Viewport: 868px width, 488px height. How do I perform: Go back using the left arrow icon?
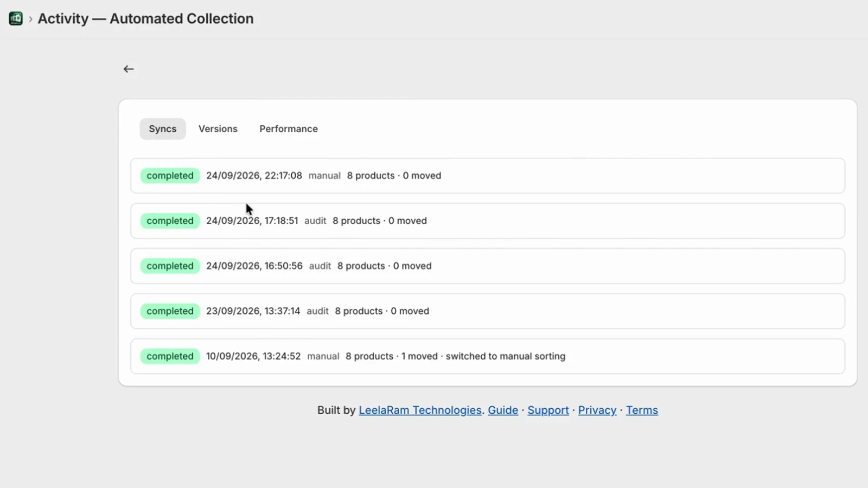129,69
